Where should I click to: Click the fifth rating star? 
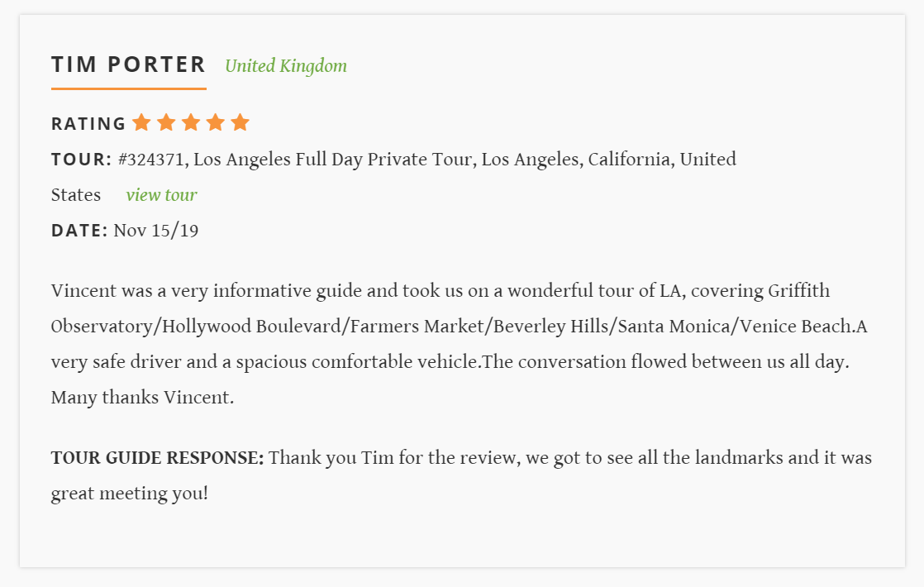coord(241,122)
